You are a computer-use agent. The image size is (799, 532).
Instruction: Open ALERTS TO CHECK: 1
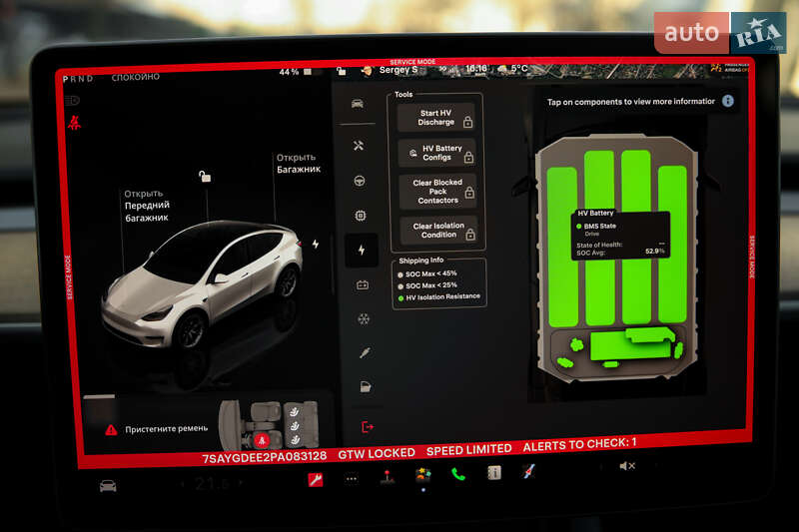coord(579,445)
